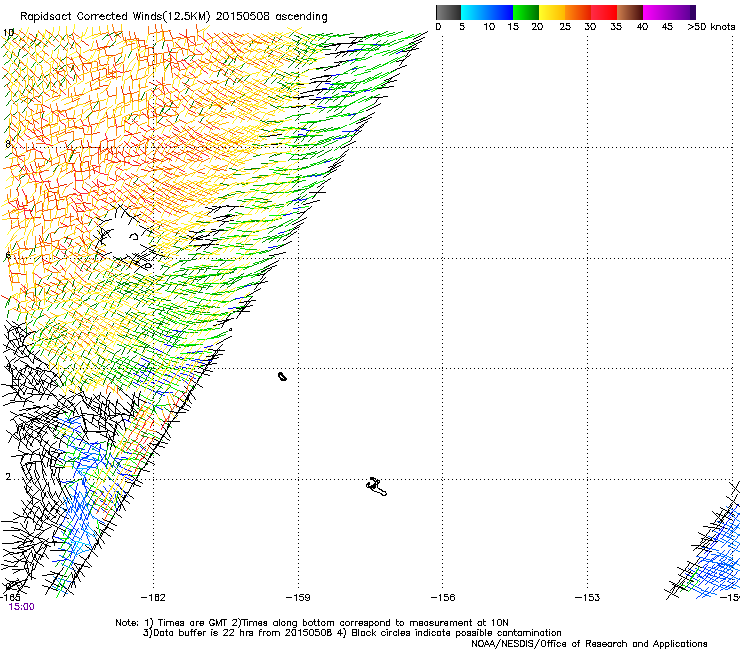Click the longitude label -153
Viewport: 740px width, 650px height.
(x=587, y=598)
